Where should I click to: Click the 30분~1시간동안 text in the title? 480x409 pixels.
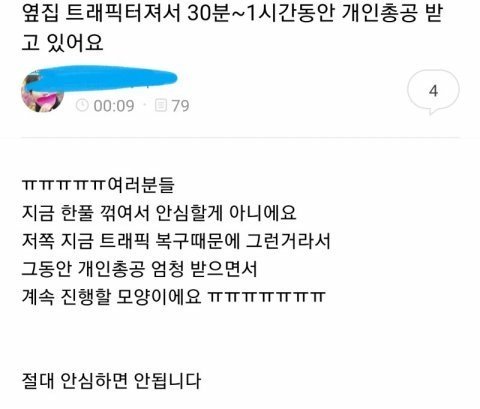coord(261,13)
